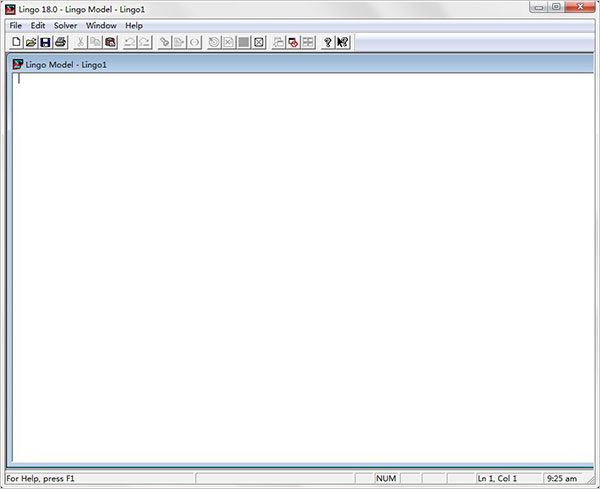Click the Solve target icon in toolbar
This screenshot has height=489, width=600.
(x=214, y=42)
